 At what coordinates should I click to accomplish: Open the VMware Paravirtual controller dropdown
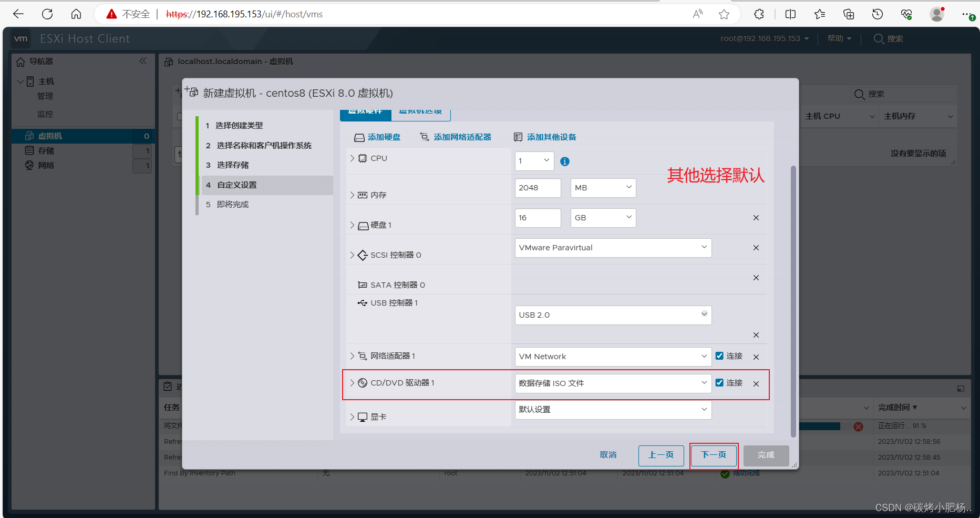coord(613,248)
